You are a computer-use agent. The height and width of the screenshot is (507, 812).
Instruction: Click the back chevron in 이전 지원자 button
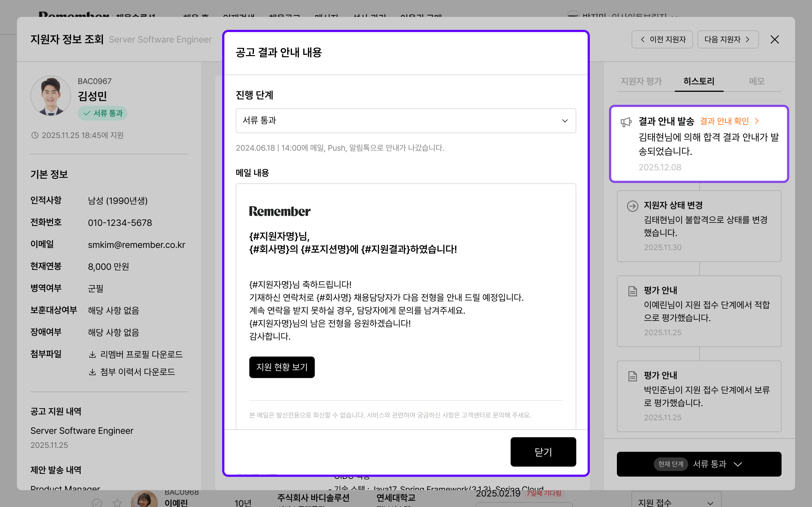[642, 39]
